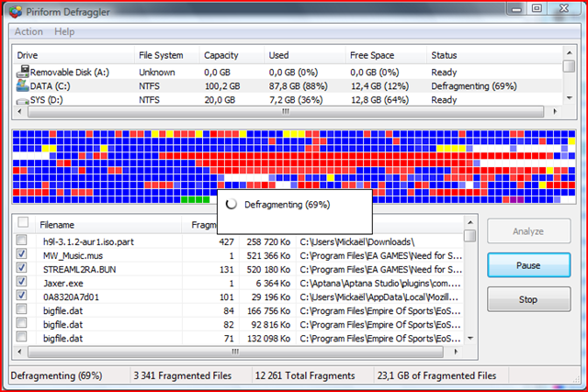
Task: Click the 100,2 GB capacity cell
Action: pos(222,86)
